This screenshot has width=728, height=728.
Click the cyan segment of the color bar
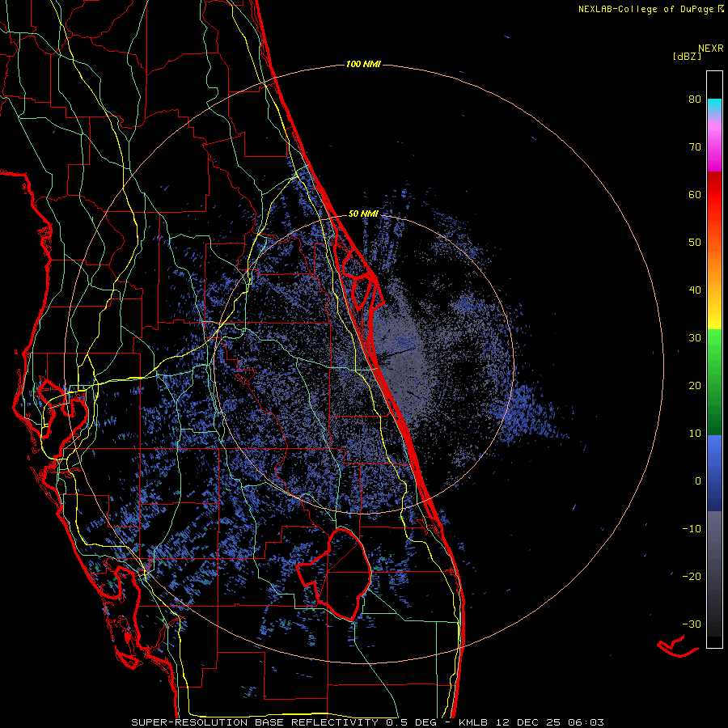pyautogui.click(x=714, y=105)
